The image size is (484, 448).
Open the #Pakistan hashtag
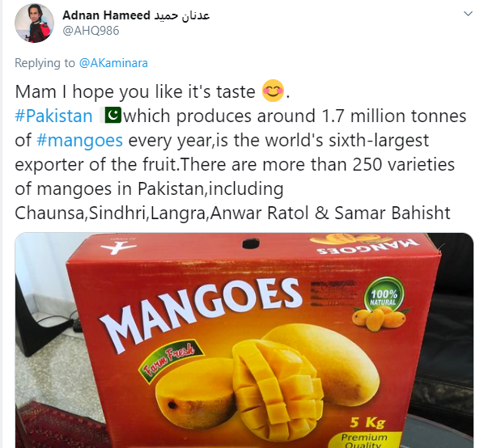pyautogui.click(x=53, y=116)
